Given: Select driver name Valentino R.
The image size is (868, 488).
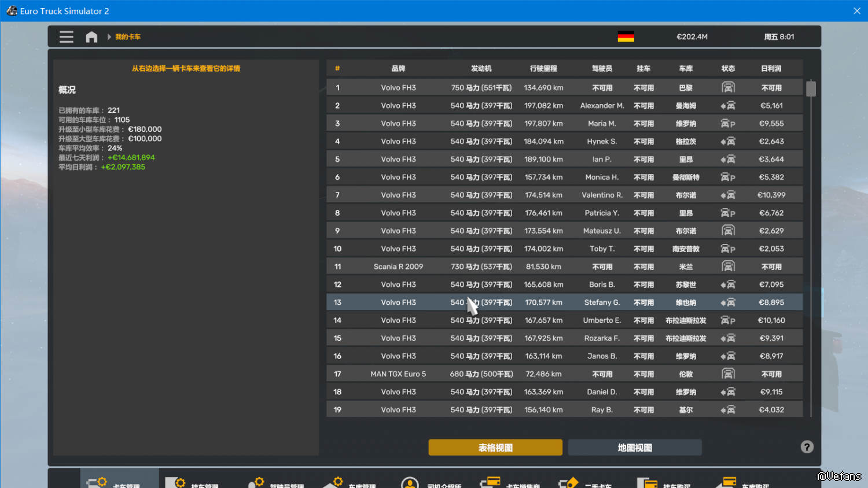Looking at the screenshot, I should pyautogui.click(x=602, y=195).
